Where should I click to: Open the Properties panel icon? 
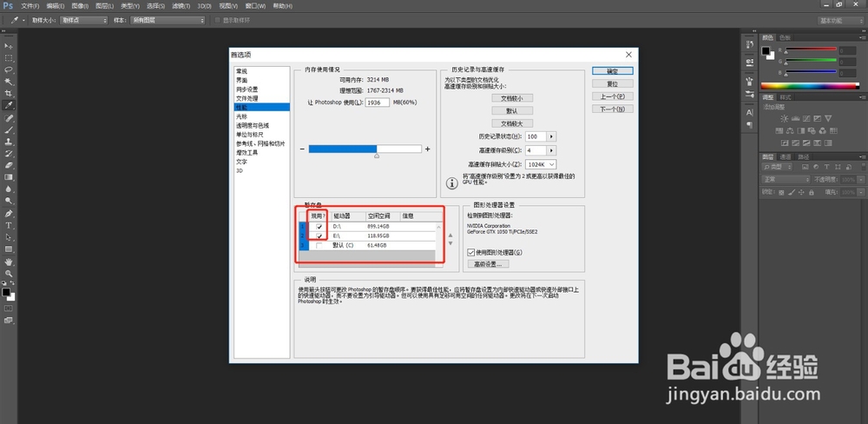(750, 62)
